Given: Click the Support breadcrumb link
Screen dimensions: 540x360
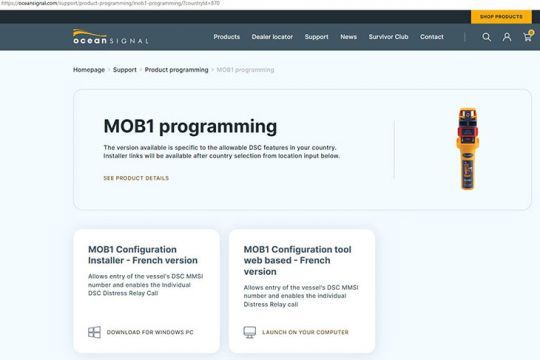Looking at the screenshot, I should coord(125,70).
